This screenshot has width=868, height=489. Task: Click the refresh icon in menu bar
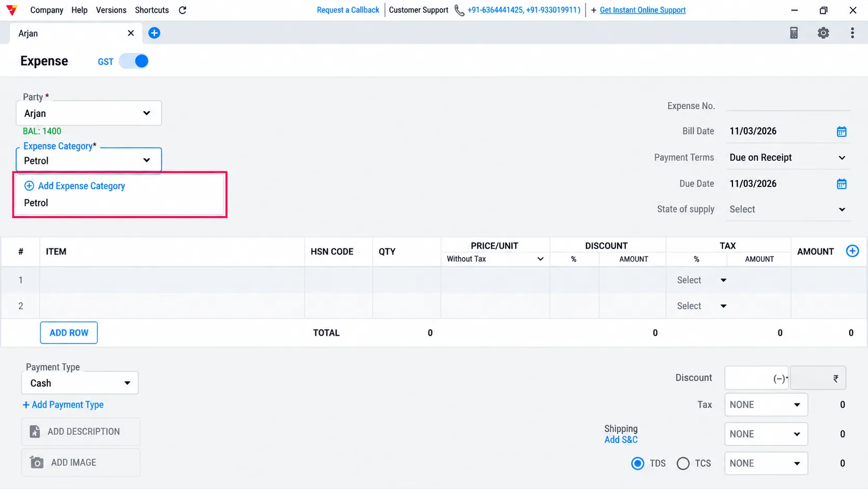coord(182,10)
